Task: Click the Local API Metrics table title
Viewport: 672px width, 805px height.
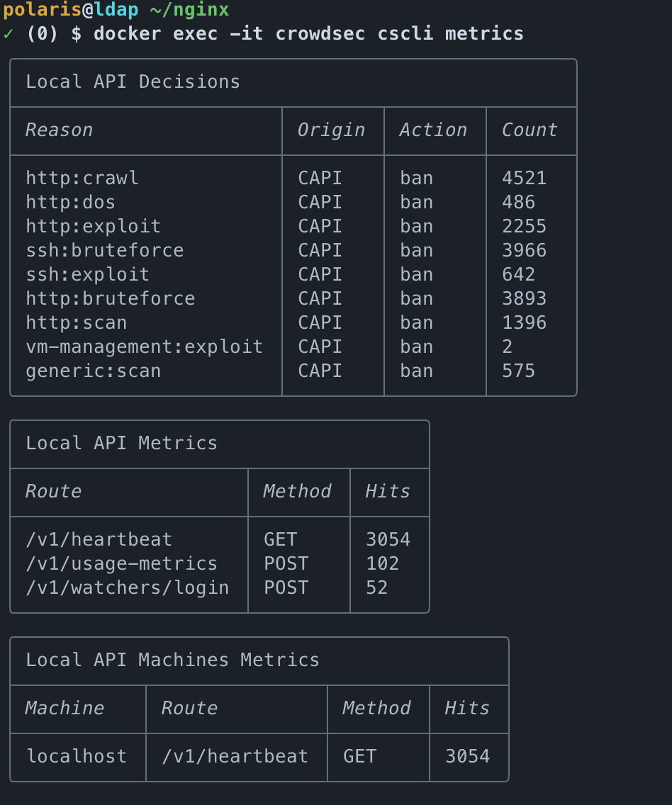Action: [122, 444]
